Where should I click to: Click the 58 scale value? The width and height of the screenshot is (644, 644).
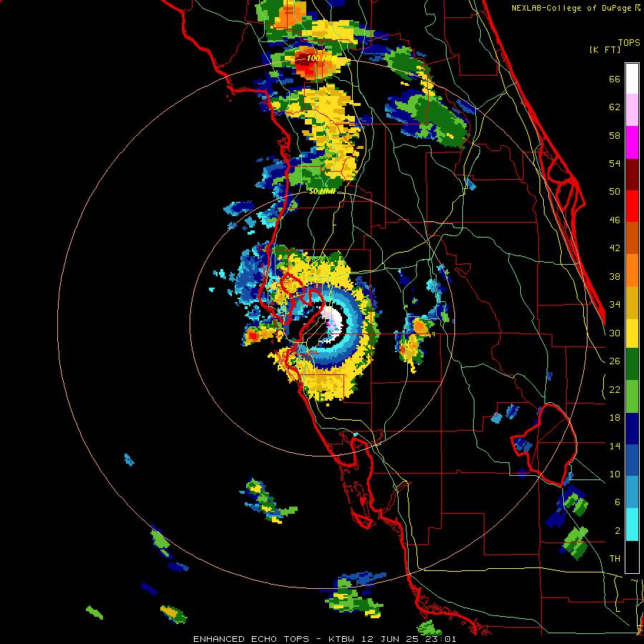(x=615, y=135)
